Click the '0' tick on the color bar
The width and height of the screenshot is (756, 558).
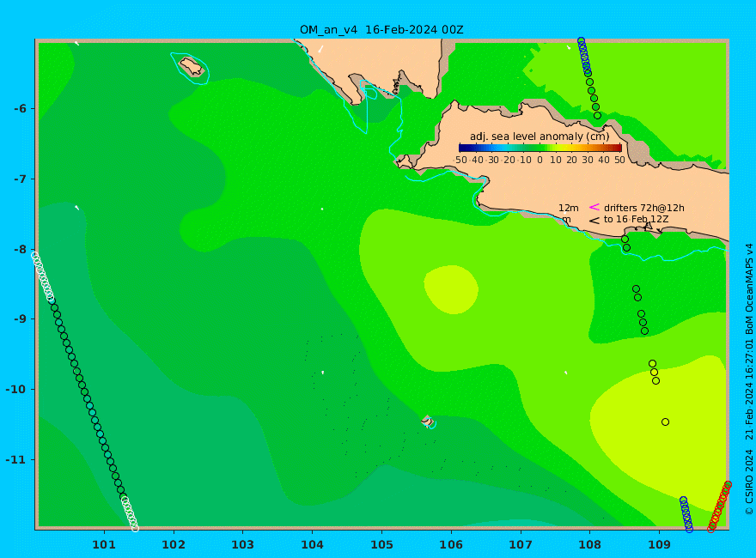tap(540, 160)
